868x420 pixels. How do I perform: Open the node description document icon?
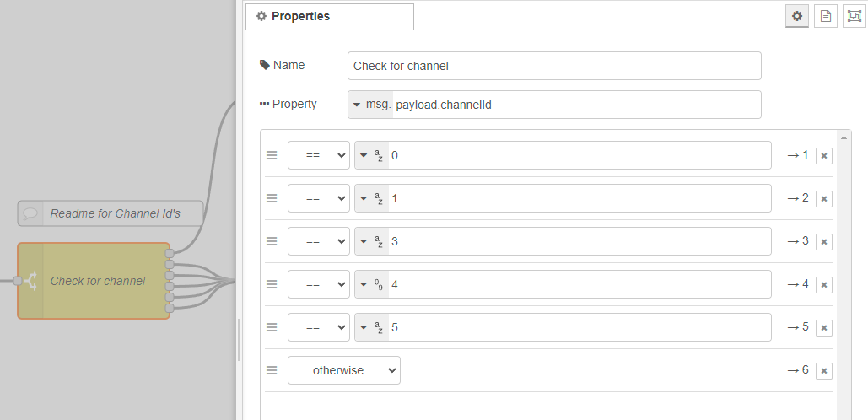825,17
